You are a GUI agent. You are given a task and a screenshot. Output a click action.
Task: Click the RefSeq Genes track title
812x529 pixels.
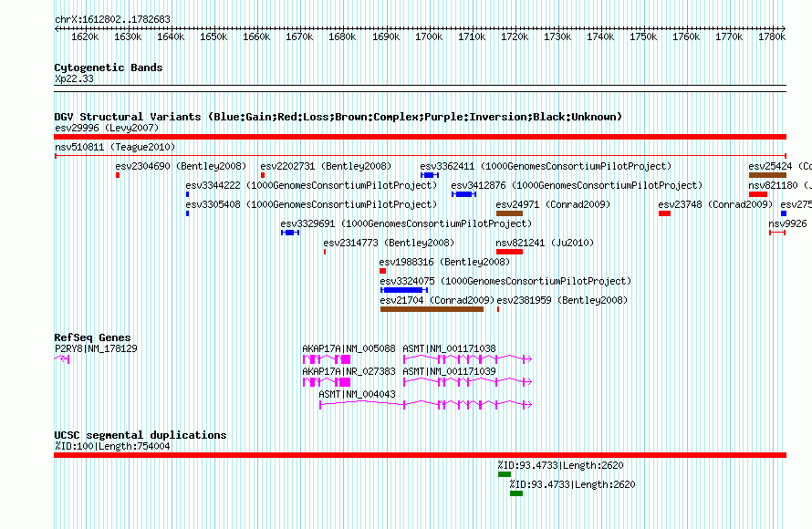(92, 337)
